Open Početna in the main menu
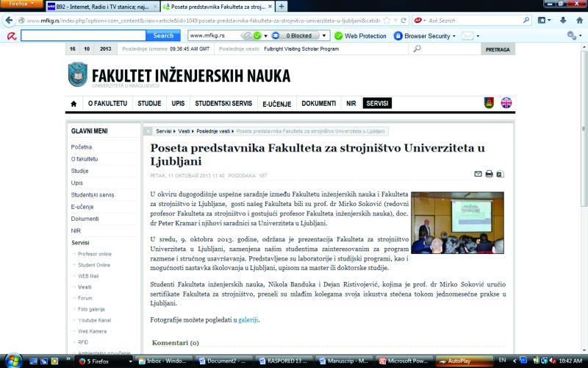Screen dimensions: 588x368 [x=82, y=147]
